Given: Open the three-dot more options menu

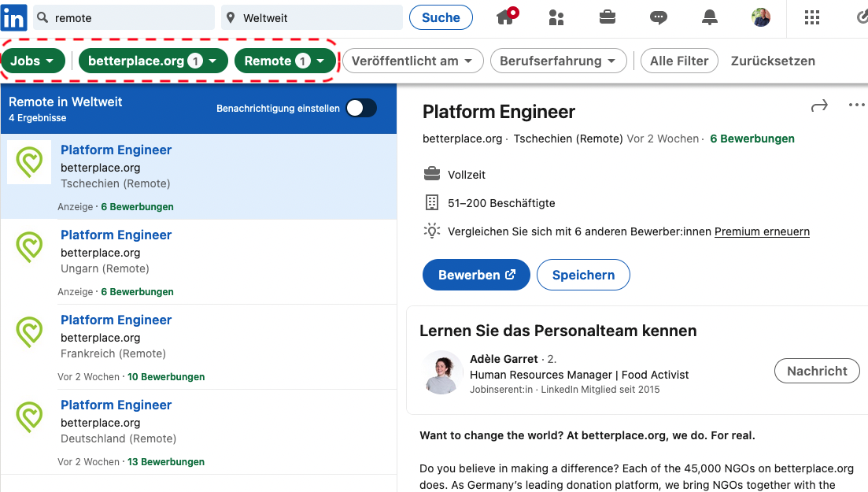Looking at the screenshot, I should (856, 105).
